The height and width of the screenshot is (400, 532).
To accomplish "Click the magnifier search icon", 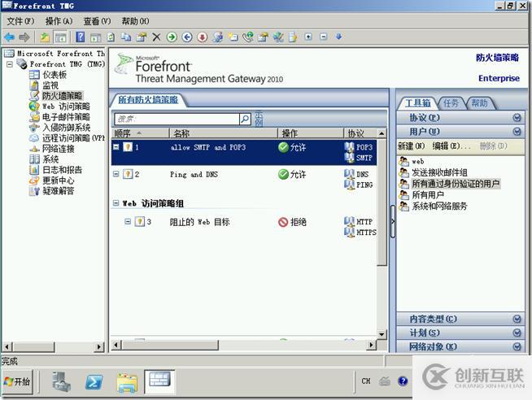I will (245, 119).
